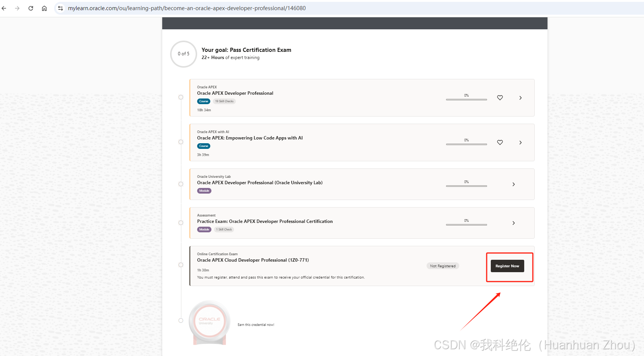This screenshot has width=644, height=356.
Task: Click Register Now button
Action: pyautogui.click(x=507, y=266)
